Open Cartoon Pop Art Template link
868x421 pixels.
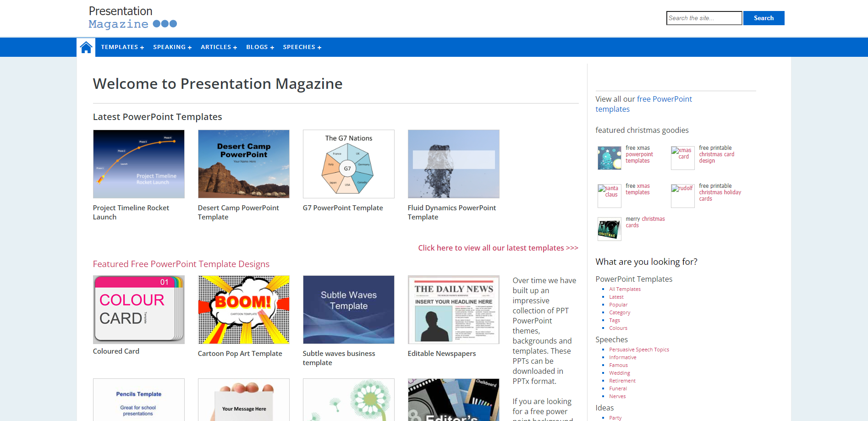coord(240,354)
